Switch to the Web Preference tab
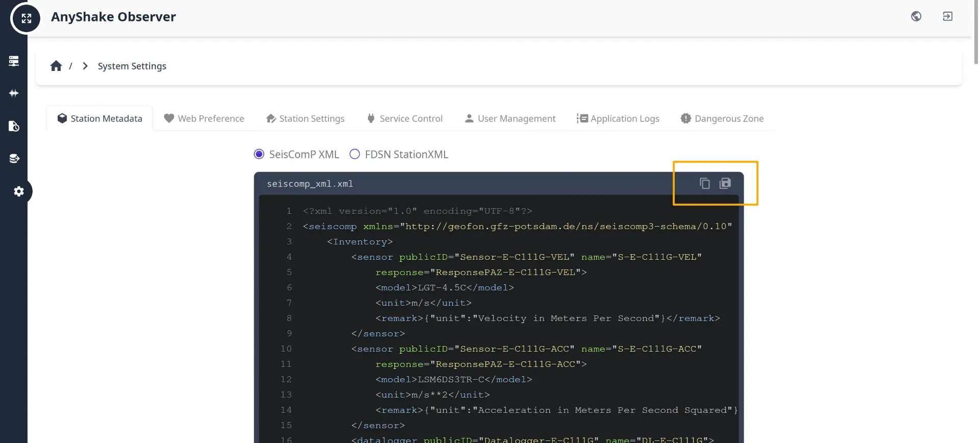The image size is (980, 443). click(204, 118)
